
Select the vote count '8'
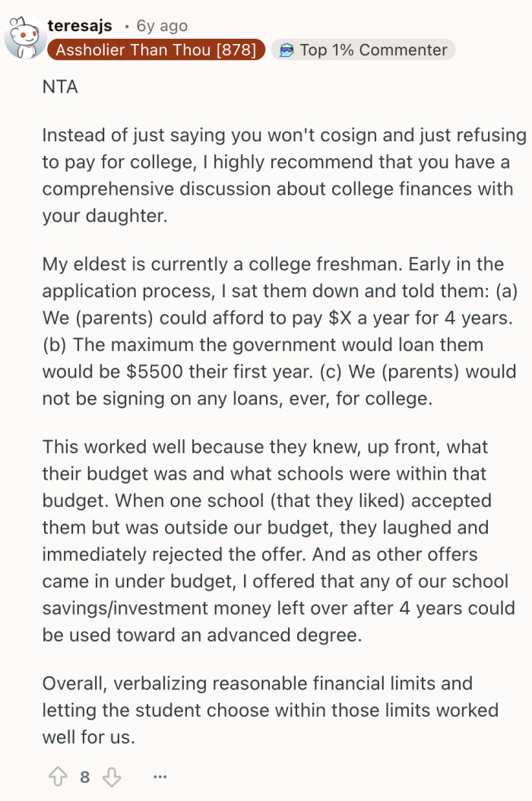84,777
